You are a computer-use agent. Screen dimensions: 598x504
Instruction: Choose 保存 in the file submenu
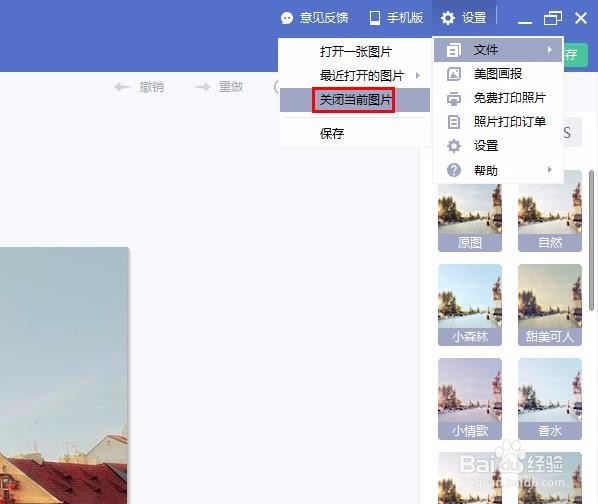click(x=355, y=133)
